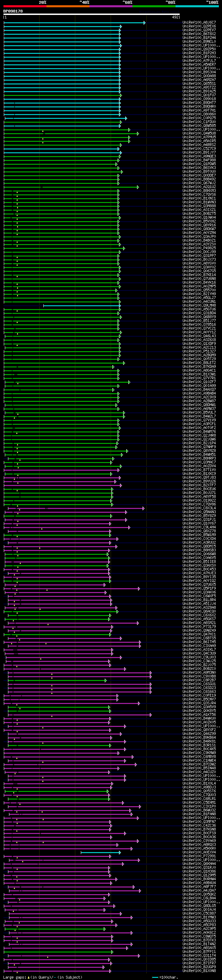Open hit UniRef100_C9LU03
Image resolution: width=222 pixels, height=980 pixels.
pos(199,657)
